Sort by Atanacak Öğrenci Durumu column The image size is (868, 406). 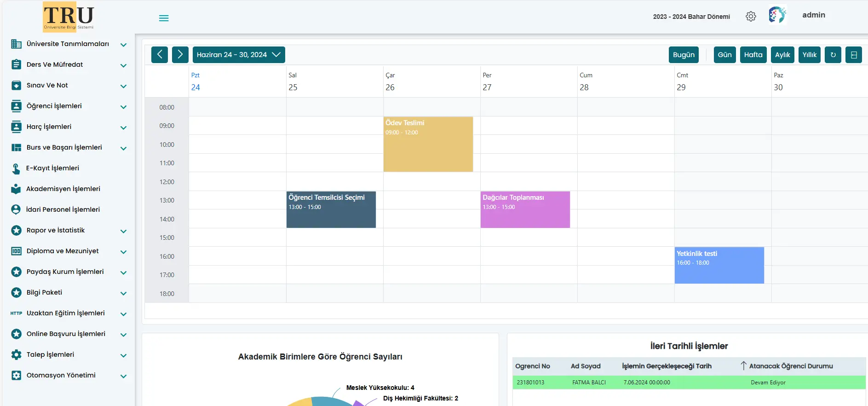pyautogui.click(x=790, y=366)
